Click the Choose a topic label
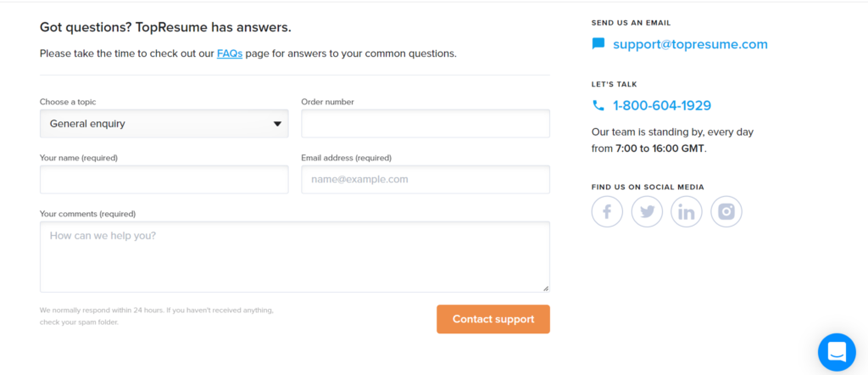Image resolution: width=868 pixels, height=375 pixels. 68,102
